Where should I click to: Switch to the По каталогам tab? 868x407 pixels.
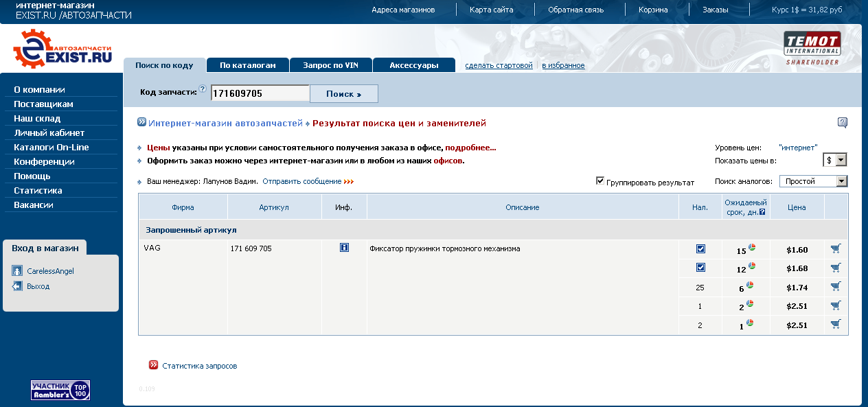click(x=248, y=65)
